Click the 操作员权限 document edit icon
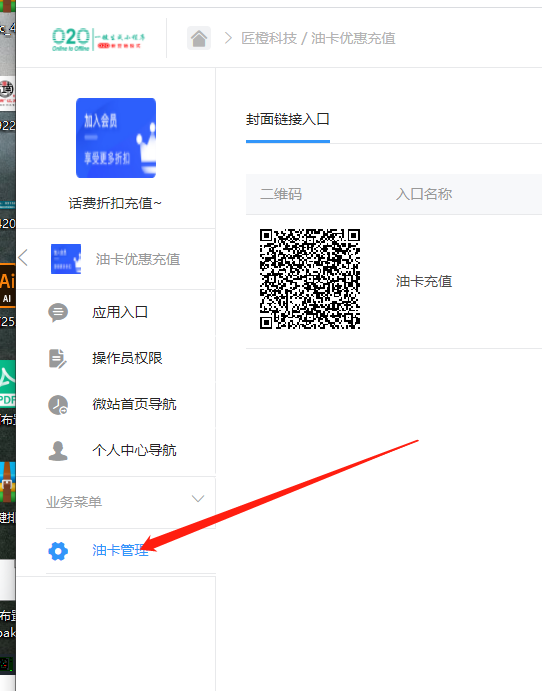 point(58,358)
